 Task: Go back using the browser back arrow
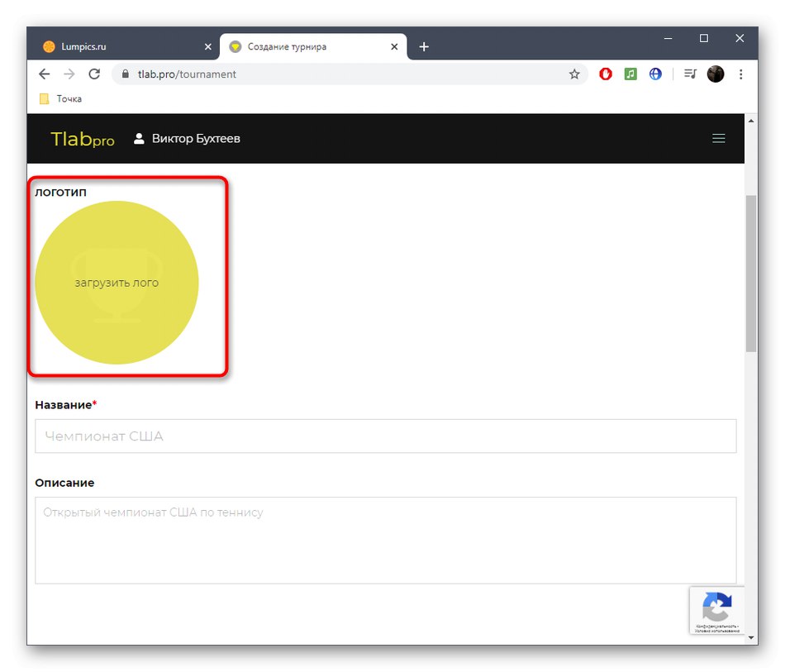tap(44, 74)
